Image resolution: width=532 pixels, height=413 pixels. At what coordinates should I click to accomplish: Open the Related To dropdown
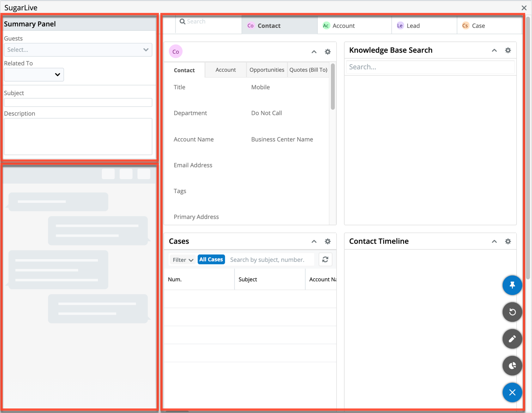(33, 74)
